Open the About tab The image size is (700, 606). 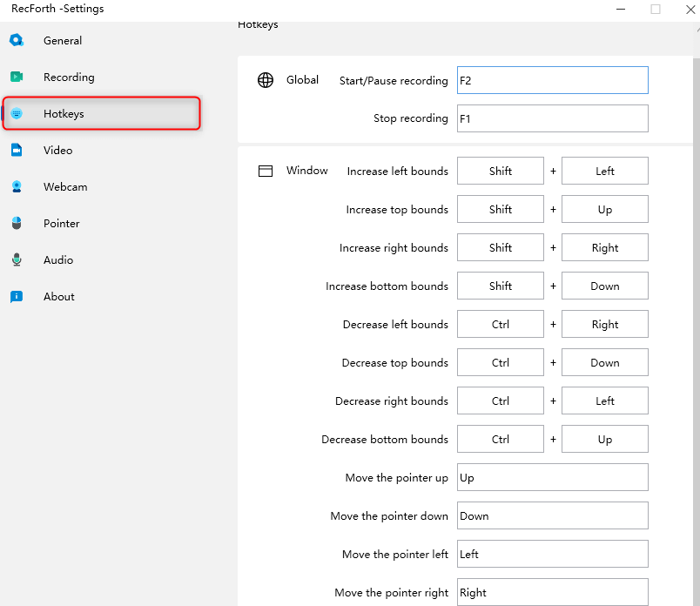tap(59, 297)
